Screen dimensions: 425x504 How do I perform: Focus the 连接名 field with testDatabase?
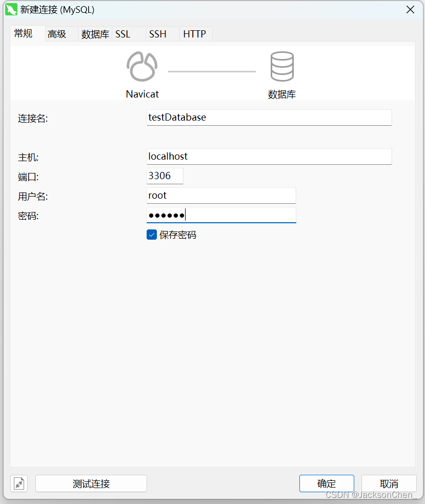point(269,118)
